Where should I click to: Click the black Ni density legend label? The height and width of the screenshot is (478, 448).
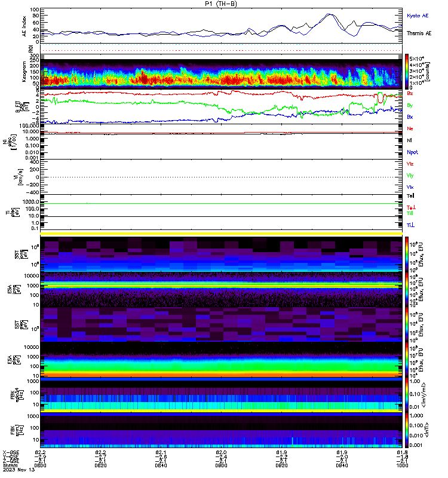point(409,140)
